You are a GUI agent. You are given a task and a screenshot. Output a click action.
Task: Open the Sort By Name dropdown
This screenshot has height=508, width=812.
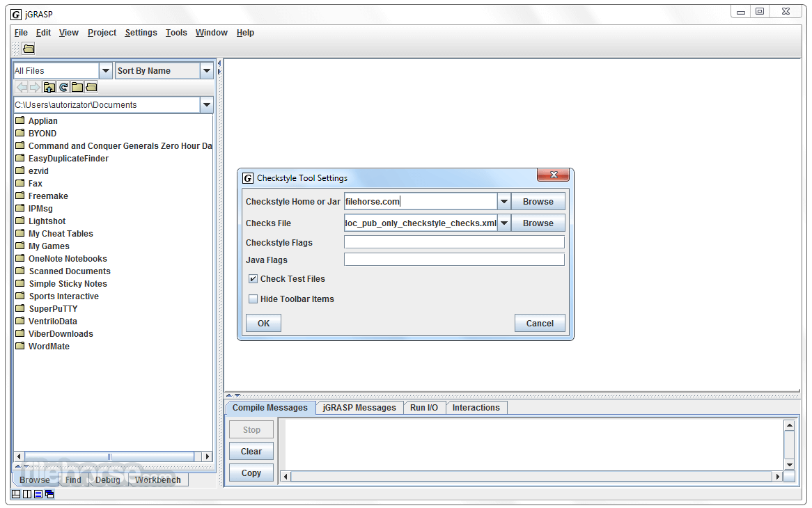(207, 70)
